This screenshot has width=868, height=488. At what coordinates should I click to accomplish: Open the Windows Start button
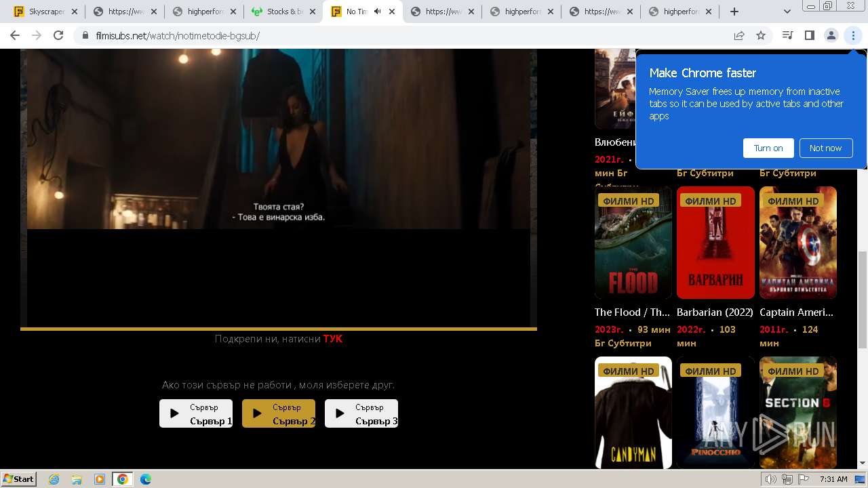[18, 479]
